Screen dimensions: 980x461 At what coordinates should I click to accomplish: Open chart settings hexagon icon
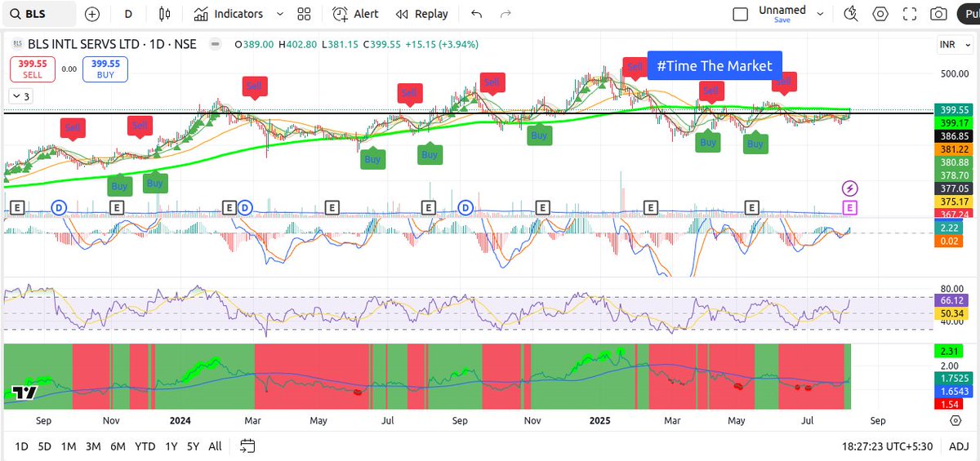[x=880, y=14]
